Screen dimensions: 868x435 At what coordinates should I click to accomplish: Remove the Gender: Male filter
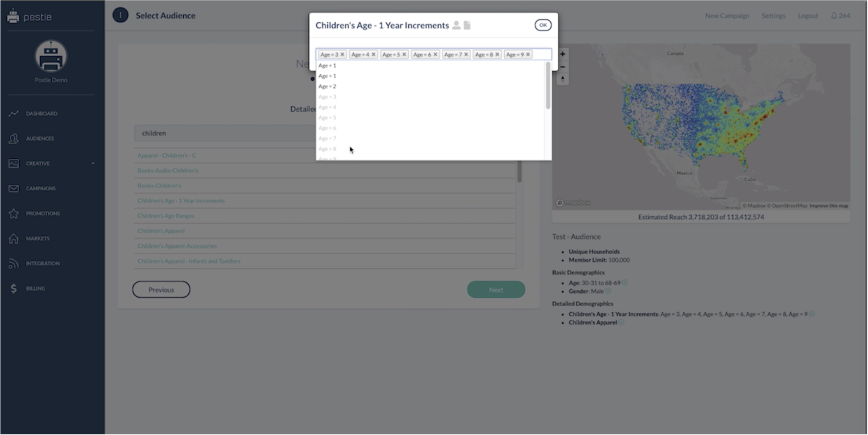click(608, 292)
